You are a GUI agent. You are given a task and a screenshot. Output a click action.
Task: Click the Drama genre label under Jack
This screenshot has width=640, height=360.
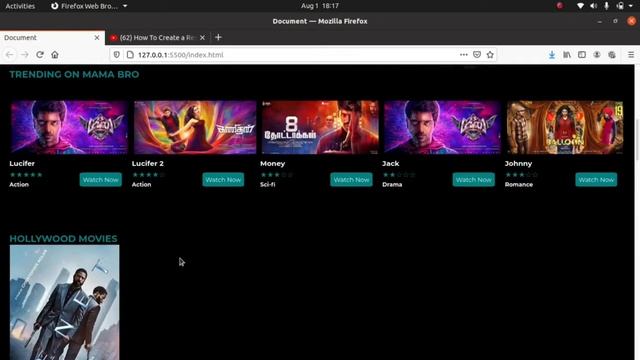pos(392,184)
